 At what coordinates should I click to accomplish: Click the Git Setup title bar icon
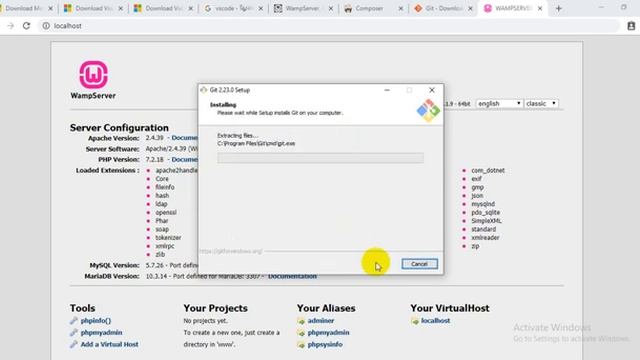204,90
